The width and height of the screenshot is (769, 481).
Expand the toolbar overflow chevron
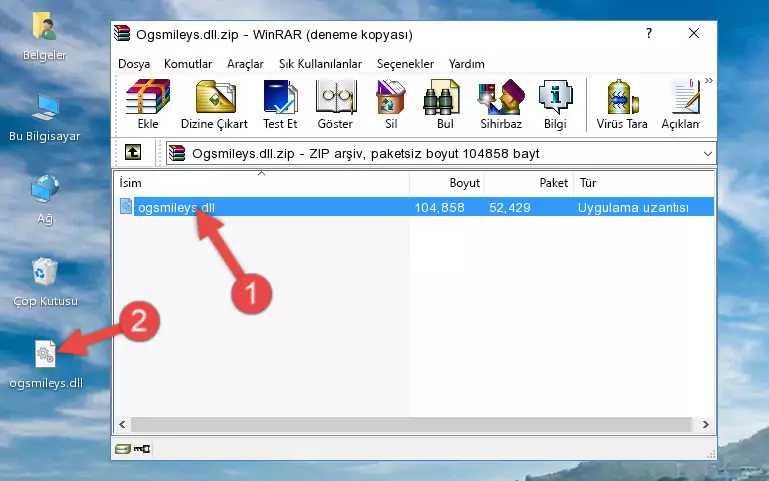709,81
